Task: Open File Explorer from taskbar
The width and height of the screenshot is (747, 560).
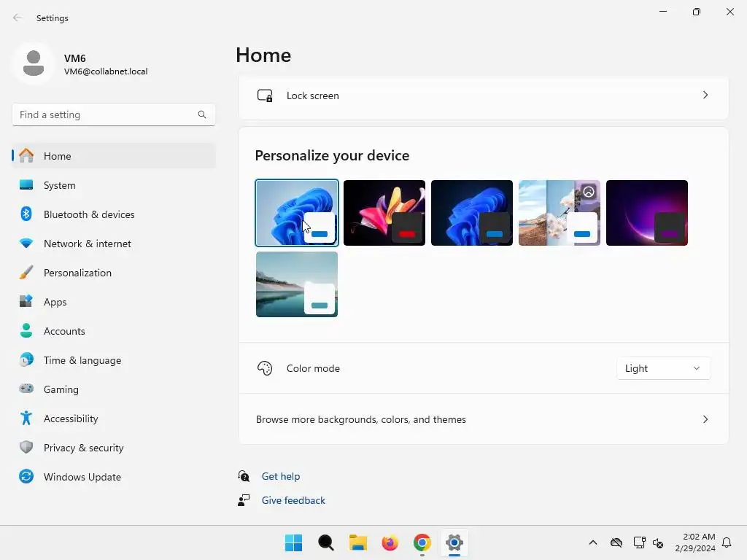Action: click(357, 542)
